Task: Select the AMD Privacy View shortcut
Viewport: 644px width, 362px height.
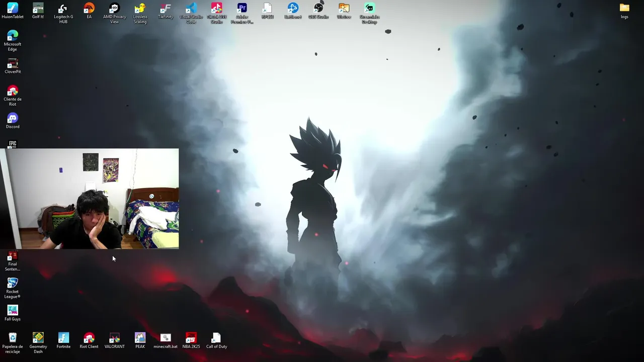Action: (115, 13)
